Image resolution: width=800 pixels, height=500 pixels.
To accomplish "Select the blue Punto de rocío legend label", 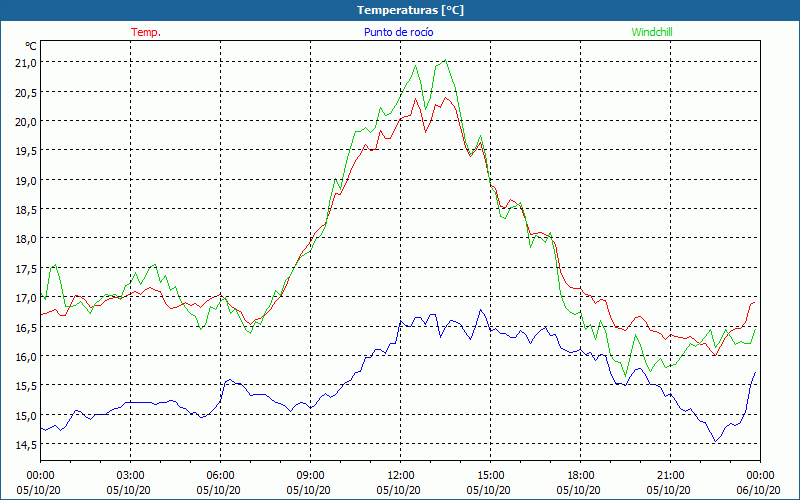I will click(x=398, y=32).
